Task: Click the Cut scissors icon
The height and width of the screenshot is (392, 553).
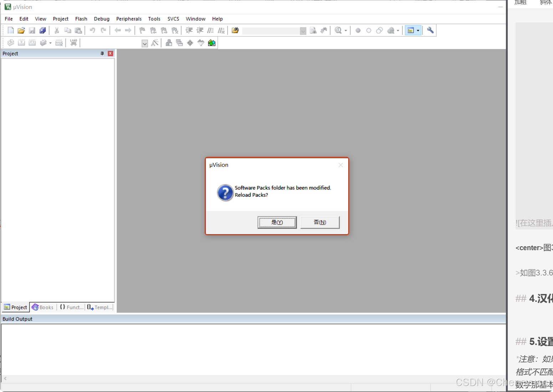Action: (x=57, y=30)
